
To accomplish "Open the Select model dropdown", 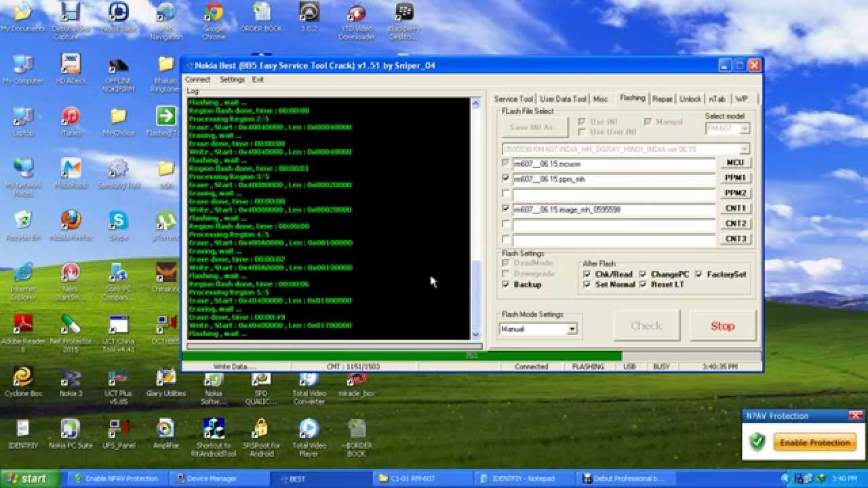I will (x=745, y=129).
